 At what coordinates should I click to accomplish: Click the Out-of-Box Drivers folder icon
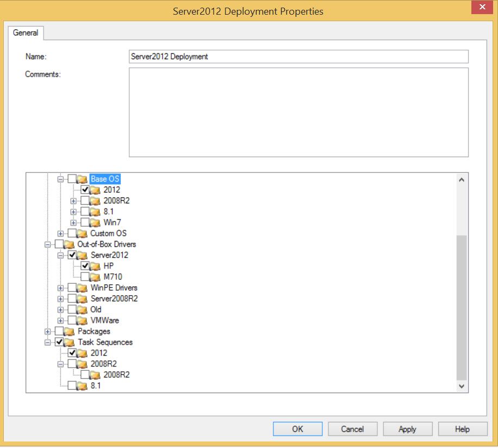pos(69,245)
